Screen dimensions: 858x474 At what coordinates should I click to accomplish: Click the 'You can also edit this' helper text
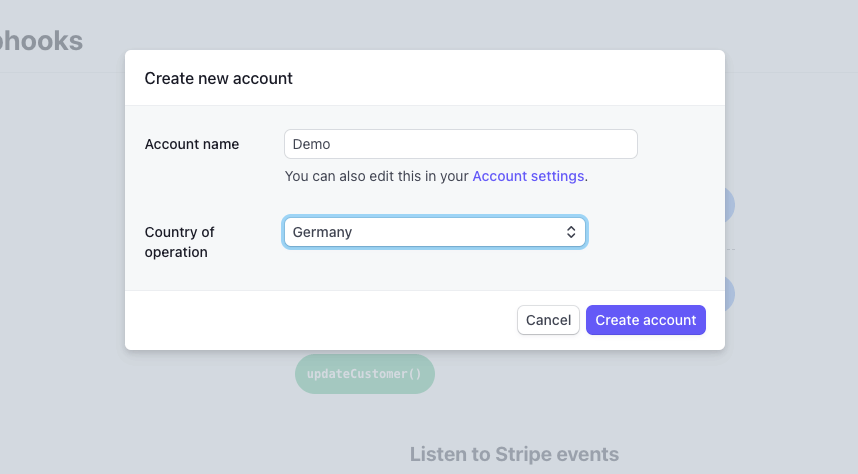pos(377,176)
